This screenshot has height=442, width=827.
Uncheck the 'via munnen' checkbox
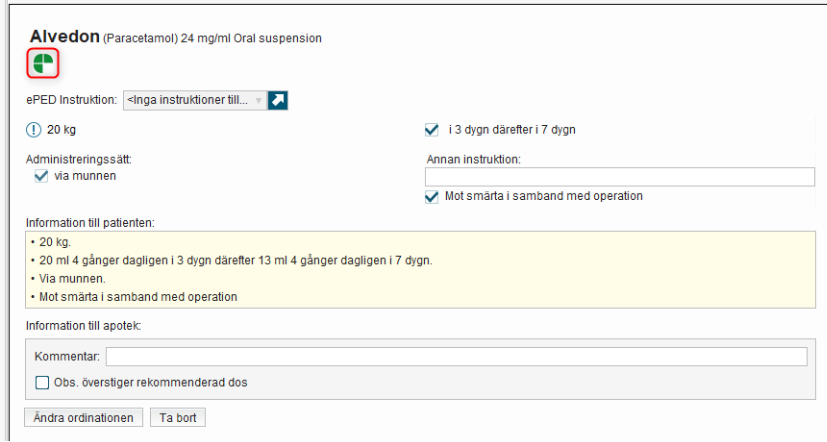[x=41, y=176]
